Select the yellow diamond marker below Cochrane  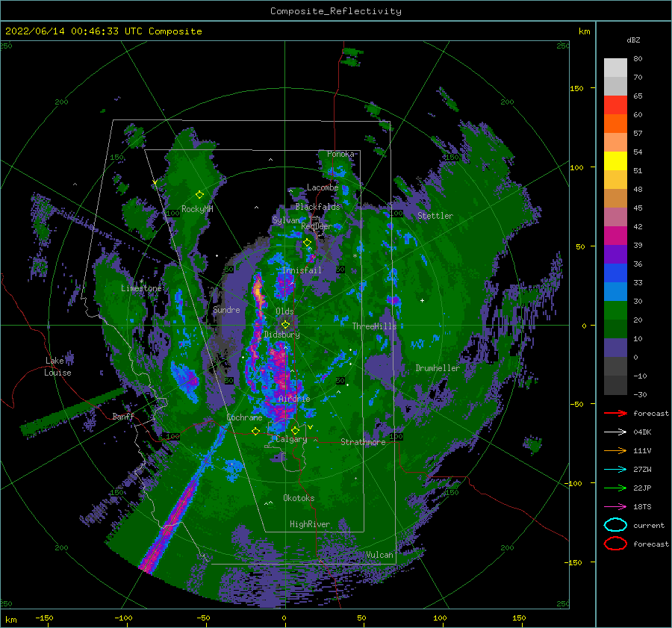(x=256, y=431)
